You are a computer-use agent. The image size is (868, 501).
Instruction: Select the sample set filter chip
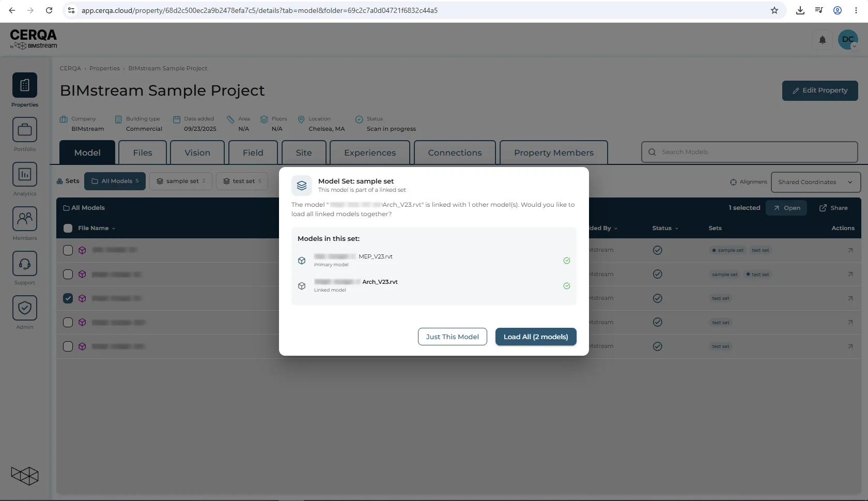(x=181, y=181)
